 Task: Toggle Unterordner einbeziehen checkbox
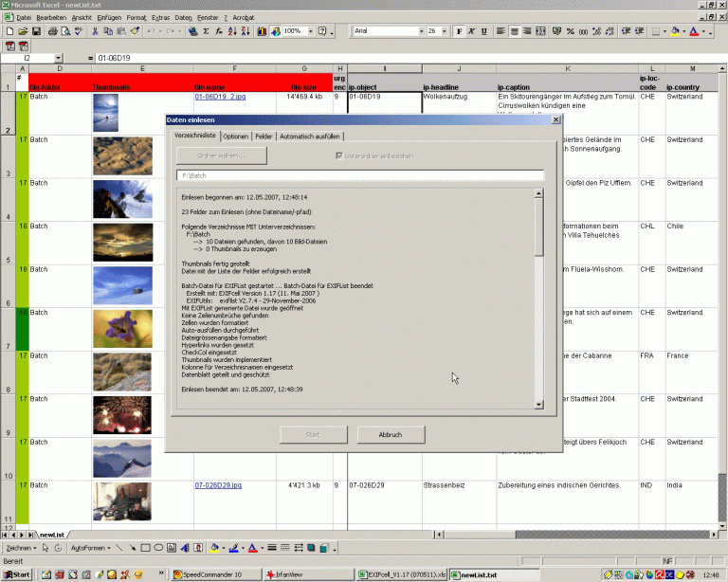[x=339, y=156]
